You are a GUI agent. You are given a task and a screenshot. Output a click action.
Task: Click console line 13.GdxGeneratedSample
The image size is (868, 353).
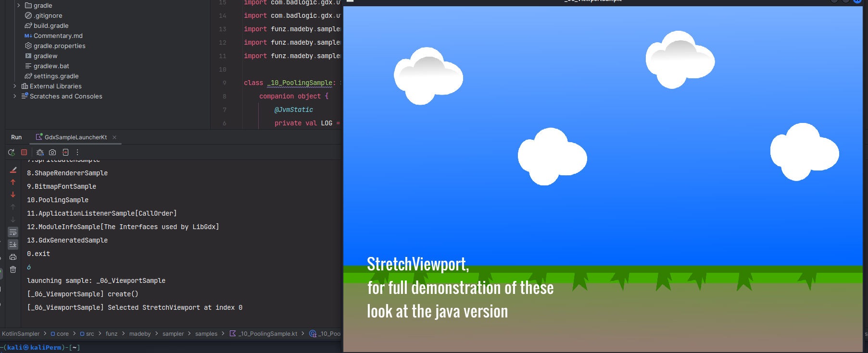(67, 241)
